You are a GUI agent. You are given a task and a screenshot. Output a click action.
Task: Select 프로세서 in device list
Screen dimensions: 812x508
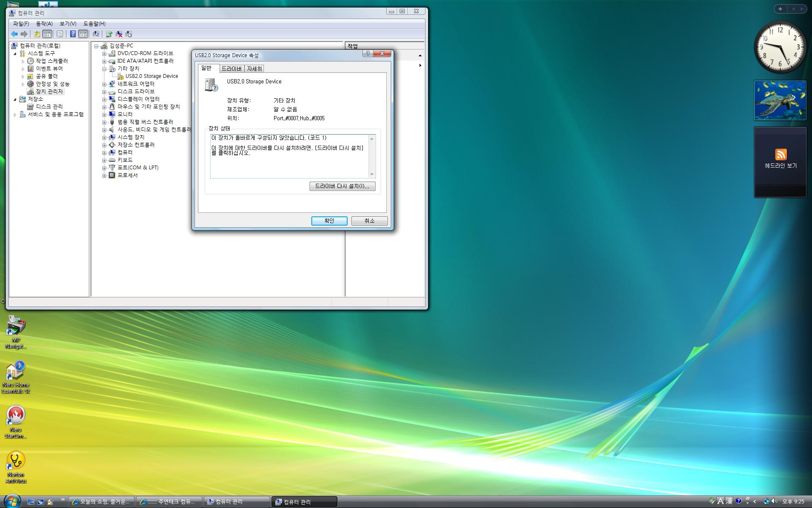pos(127,175)
